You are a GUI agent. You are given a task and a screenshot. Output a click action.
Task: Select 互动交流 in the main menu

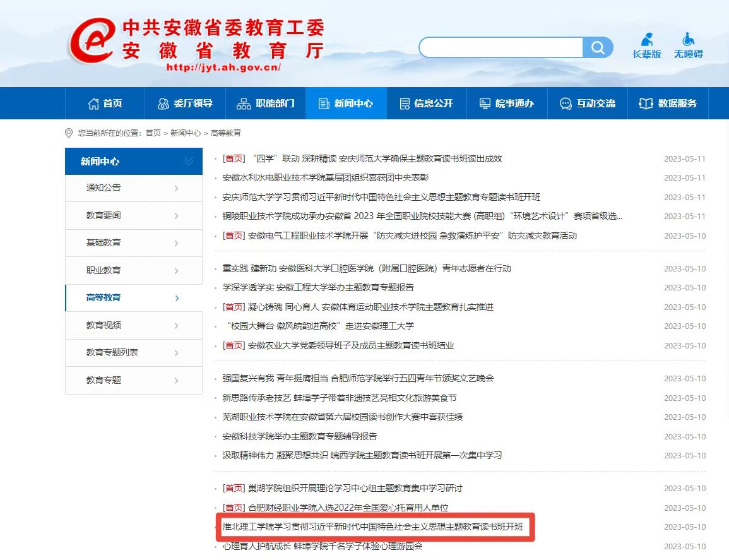(588, 104)
